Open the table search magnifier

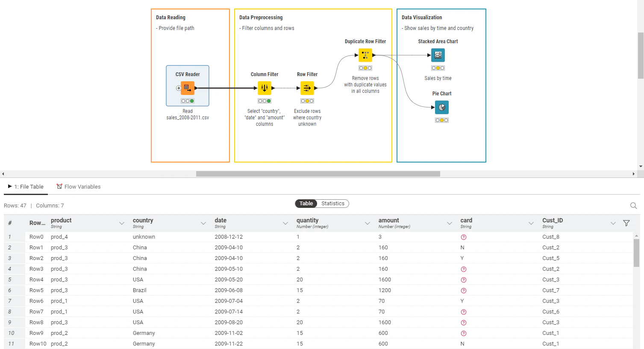(633, 205)
